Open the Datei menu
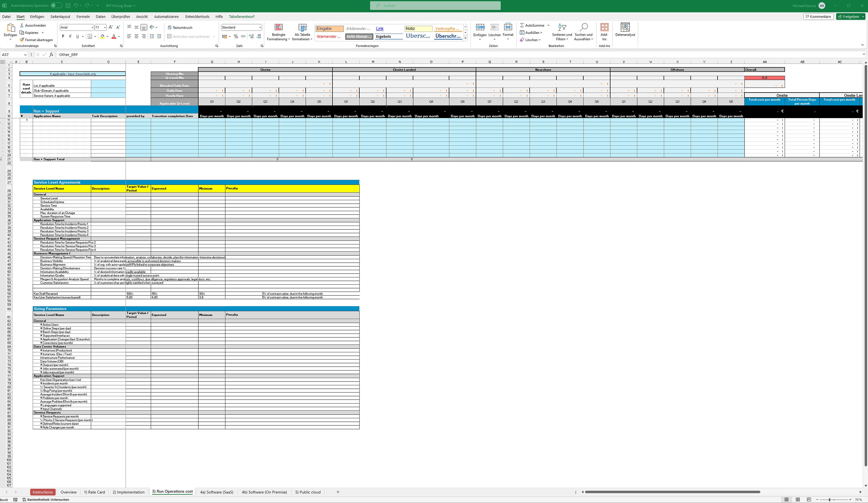This screenshot has height=503, width=868. pos(6,16)
